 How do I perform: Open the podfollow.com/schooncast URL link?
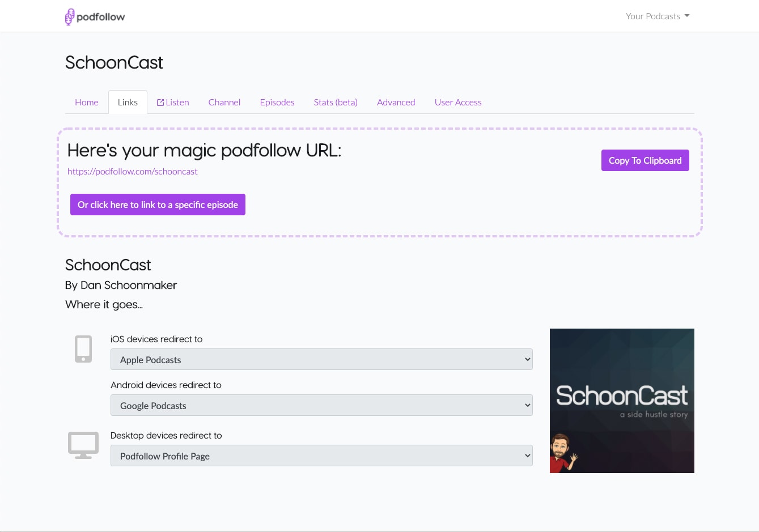click(x=133, y=172)
